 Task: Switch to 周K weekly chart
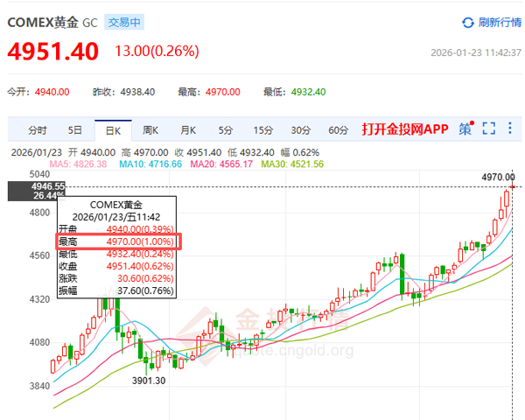coord(150,130)
